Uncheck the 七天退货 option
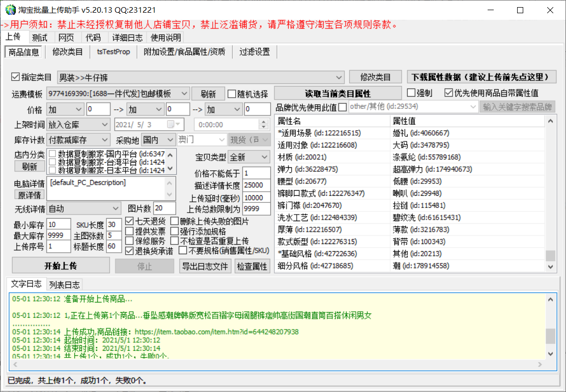This screenshot has height=392, width=566. pyautogui.click(x=129, y=221)
